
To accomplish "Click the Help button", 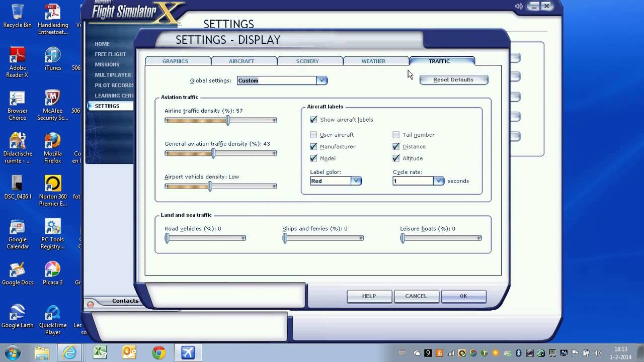I will 369,296.
